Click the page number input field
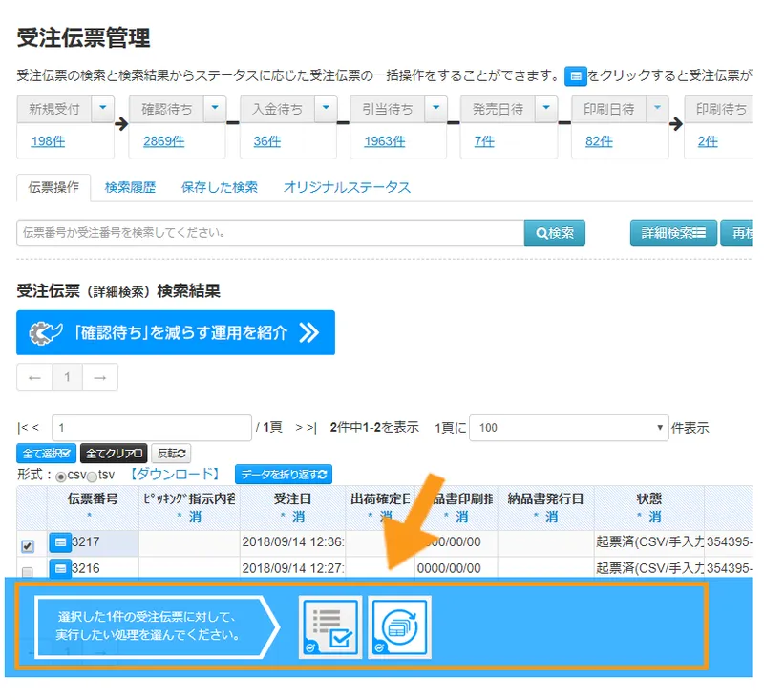The height and width of the screenshot is (700, 764). click(152, 428)
